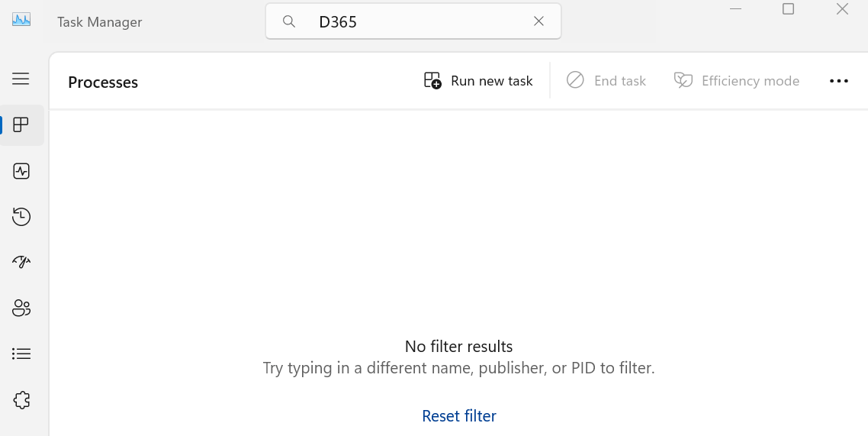
Task: Click the Task Manager app icon in title bar
Action: pos(21,20)
